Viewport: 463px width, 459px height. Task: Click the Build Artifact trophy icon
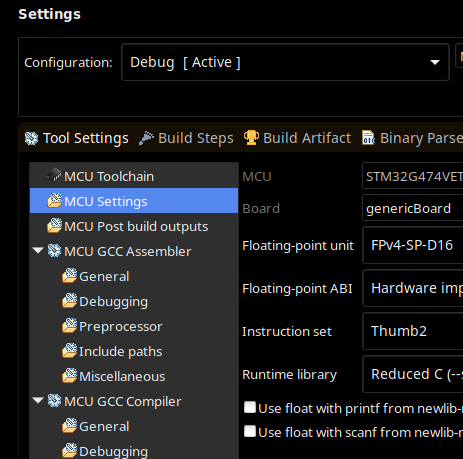251,137
